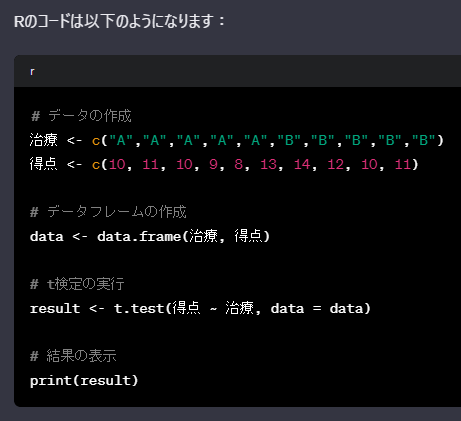Click the comment '# 結果の表示'
The image size is (461, 421).
click(73, 356)
